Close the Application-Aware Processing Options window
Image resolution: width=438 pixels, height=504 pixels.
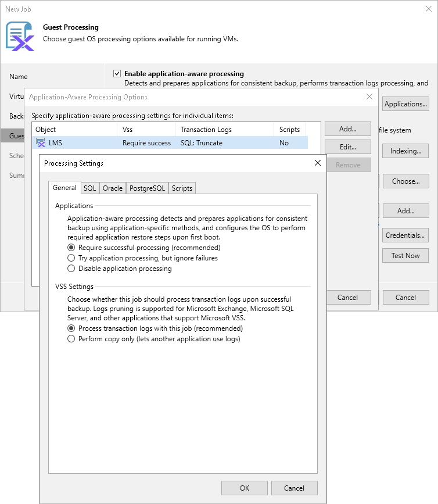369,96
